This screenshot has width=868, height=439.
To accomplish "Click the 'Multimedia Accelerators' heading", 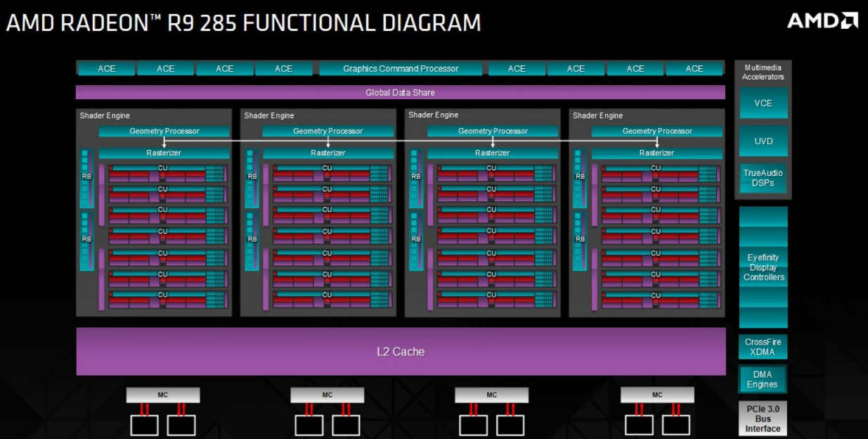I will [x=763, y=72].
